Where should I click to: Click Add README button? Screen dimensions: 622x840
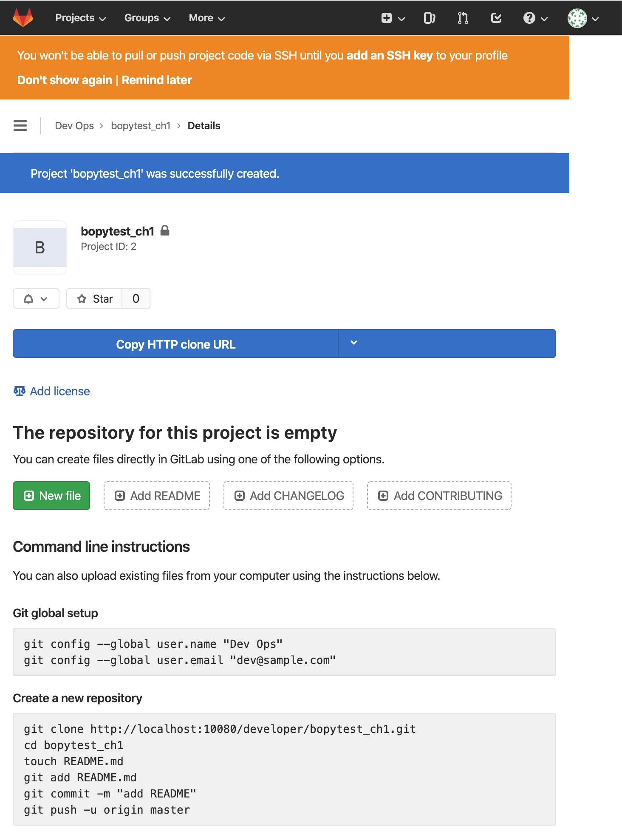(157, 496)
